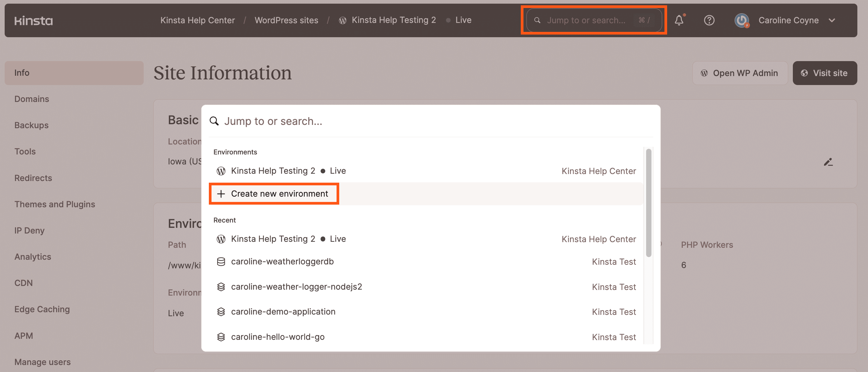Open the help question mark icon
The height and width of the screenshot is (372, 868).
tap(709, 21)
